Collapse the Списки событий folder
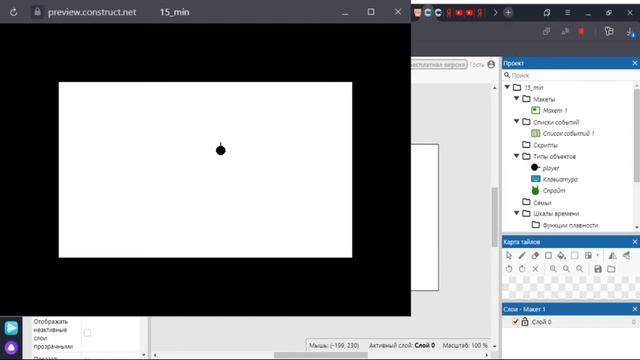Viewport: 640px width, 360px height. click(516, 121)
